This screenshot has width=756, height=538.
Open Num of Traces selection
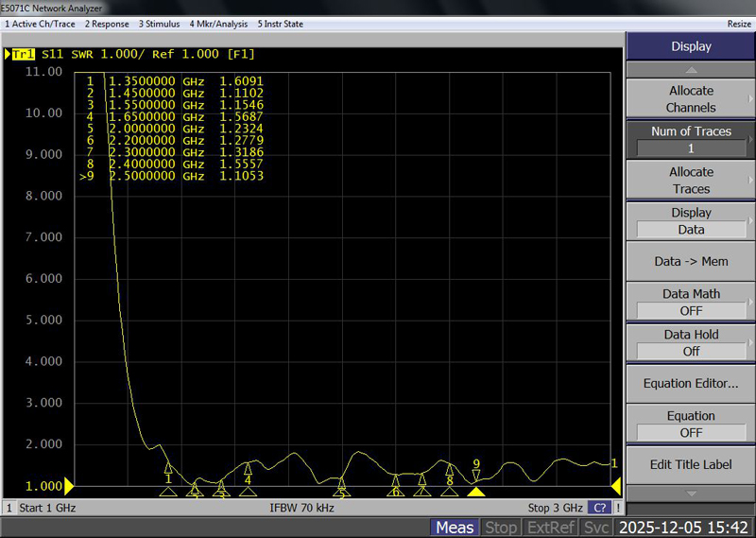(691, 140)
